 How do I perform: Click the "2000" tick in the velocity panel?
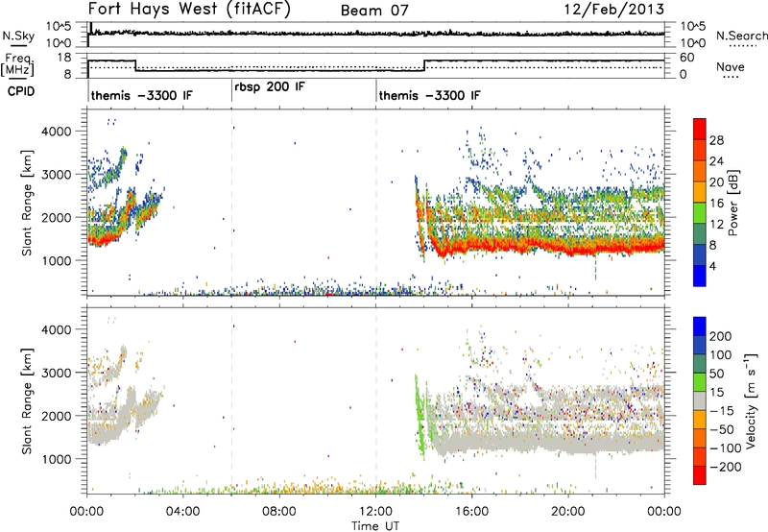tap(56, 416)
